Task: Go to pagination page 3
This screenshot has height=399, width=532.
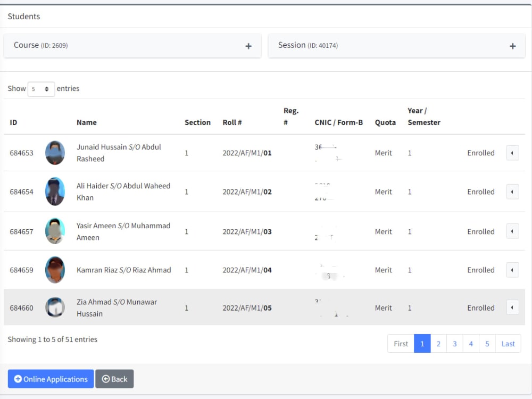Action: [455, 344]
